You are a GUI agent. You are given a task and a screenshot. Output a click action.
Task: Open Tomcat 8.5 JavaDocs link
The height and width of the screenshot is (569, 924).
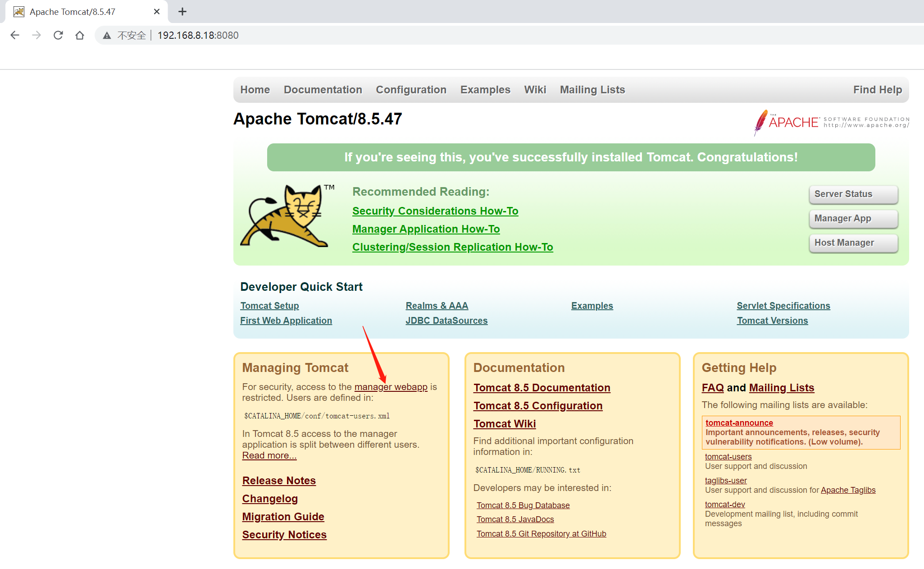(515, 519)
